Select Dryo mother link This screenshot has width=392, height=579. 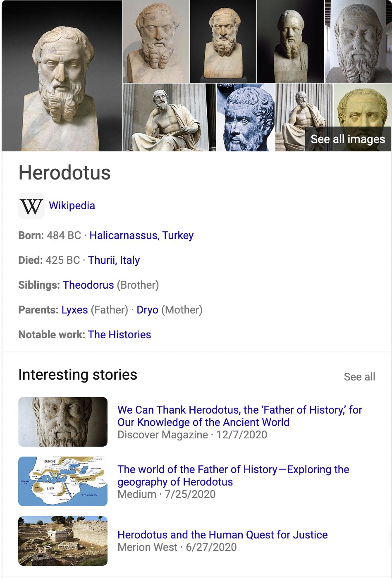tap(148, 310)
